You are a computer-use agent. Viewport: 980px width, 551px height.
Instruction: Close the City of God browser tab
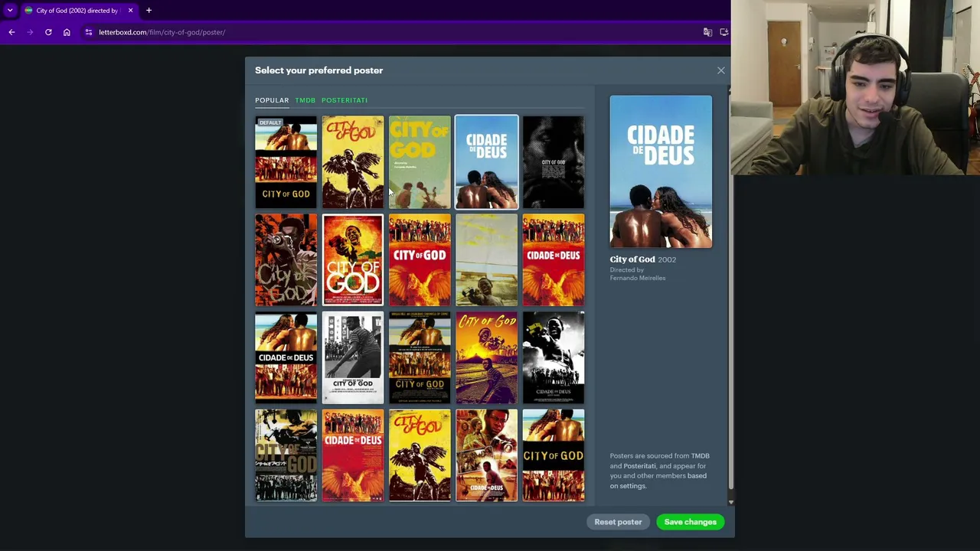click(130, 11)
